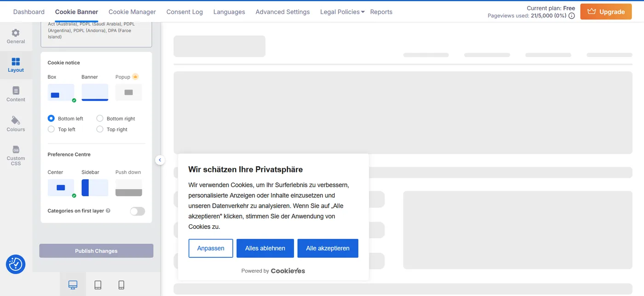Choose Sidebar preference centre layout
Image resolution: width=644 pixels, height=296 pixels.
(x=95, y=188)
